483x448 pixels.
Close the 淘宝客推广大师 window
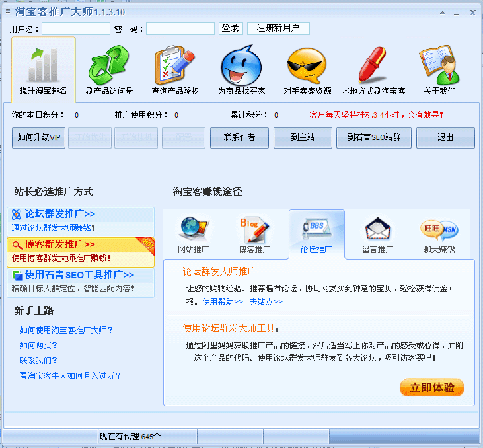(472, 13)
